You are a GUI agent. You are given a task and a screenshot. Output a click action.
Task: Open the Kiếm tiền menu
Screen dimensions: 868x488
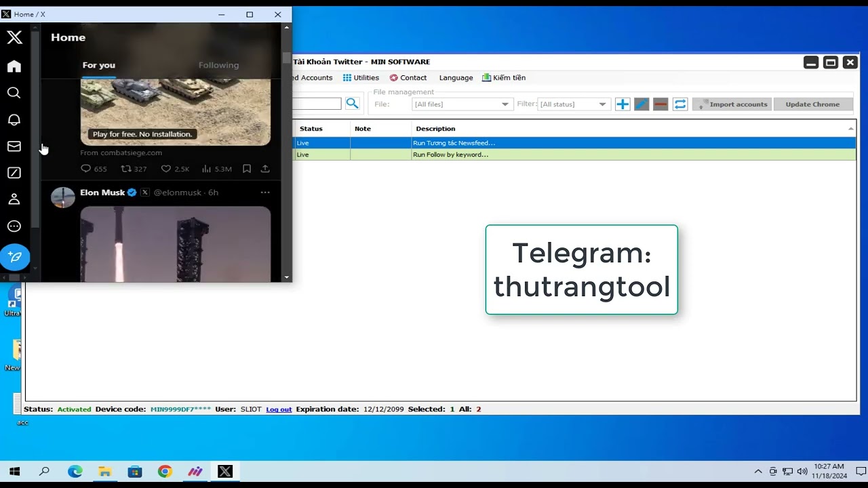point(504,78)
